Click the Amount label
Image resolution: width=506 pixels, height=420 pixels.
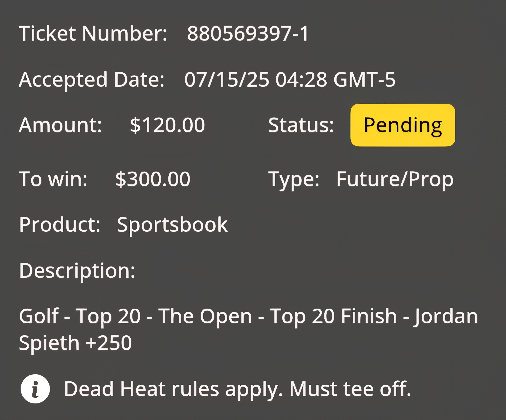[x=60, y=125]
